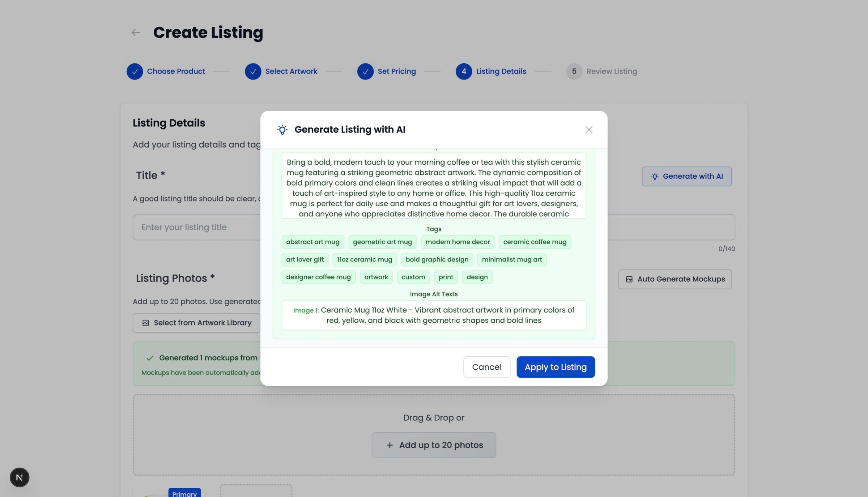Click the lightbulb icon in the dialog header

tap(282, 129)
